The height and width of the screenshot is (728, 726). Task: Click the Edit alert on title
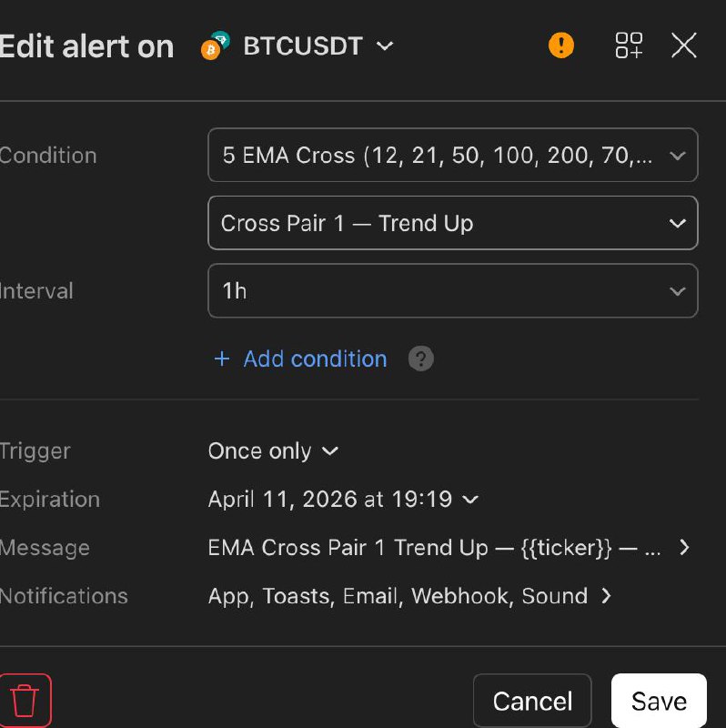click(x=87, y=45)
